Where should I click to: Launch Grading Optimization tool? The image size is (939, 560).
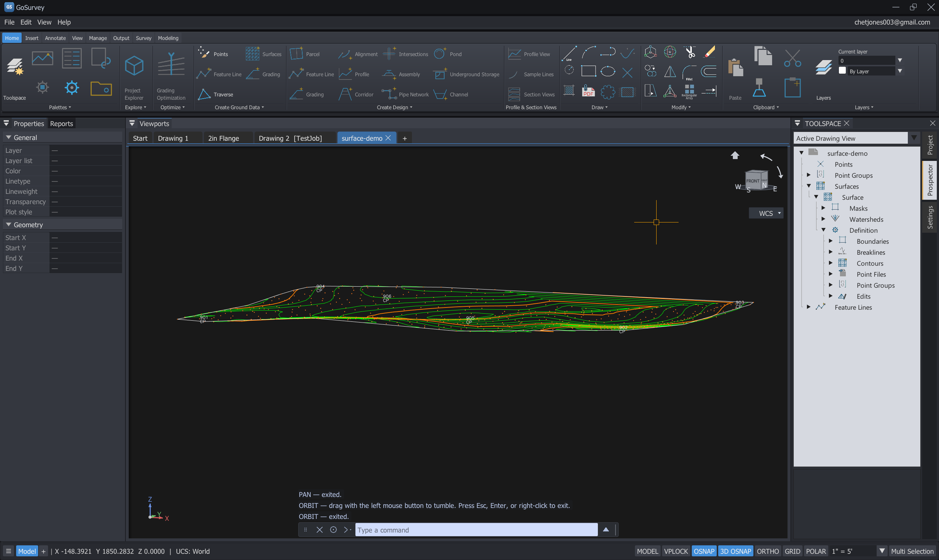171,76
